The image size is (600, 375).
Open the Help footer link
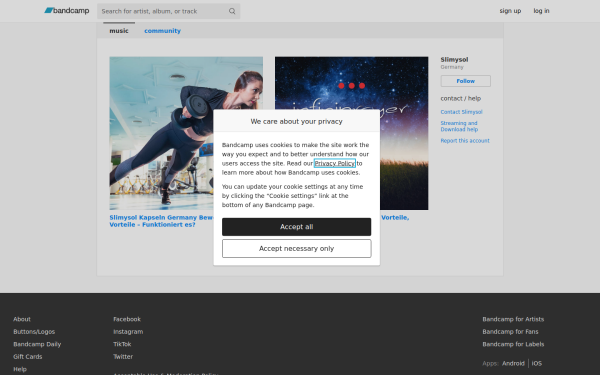[x=20, y=369]
